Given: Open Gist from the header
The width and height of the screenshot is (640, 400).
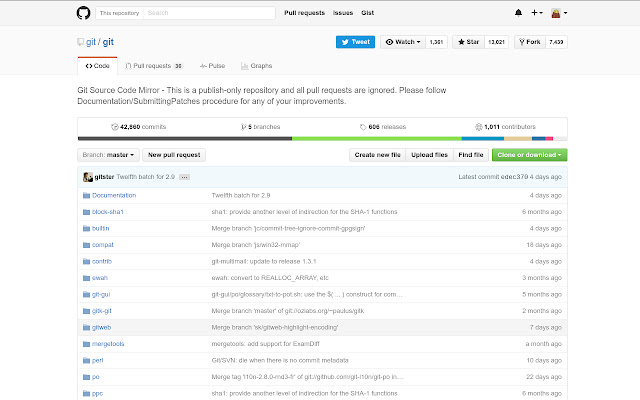Looking at the screenshot, I should [367, 13].
